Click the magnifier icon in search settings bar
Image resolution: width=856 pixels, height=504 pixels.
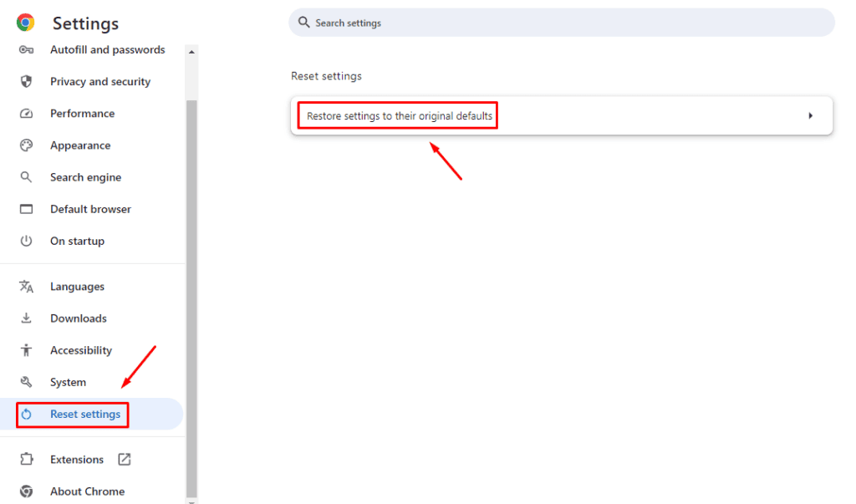304,23
